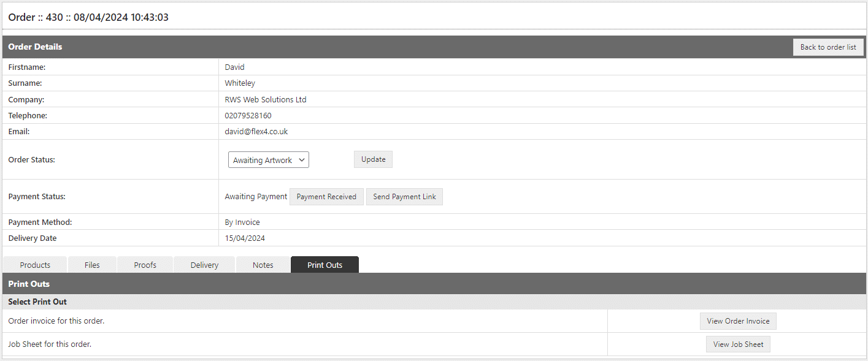Switch to the Delivery tab

(x=204, y=264)
